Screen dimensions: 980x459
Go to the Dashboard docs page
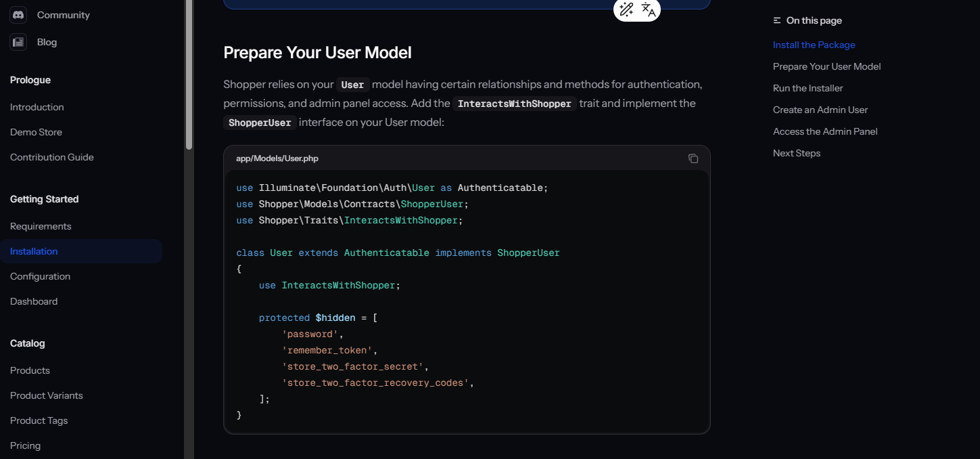click(x=34, y=301)
